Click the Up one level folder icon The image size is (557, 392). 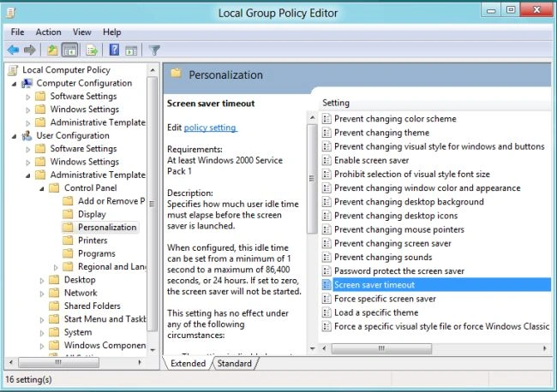tap(52, 50)
